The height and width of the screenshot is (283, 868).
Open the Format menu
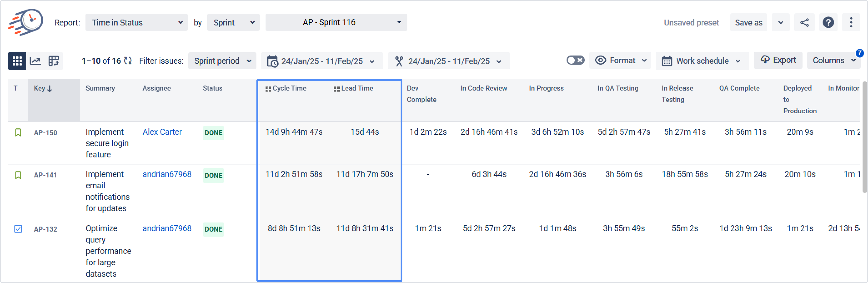click(620, 61)
